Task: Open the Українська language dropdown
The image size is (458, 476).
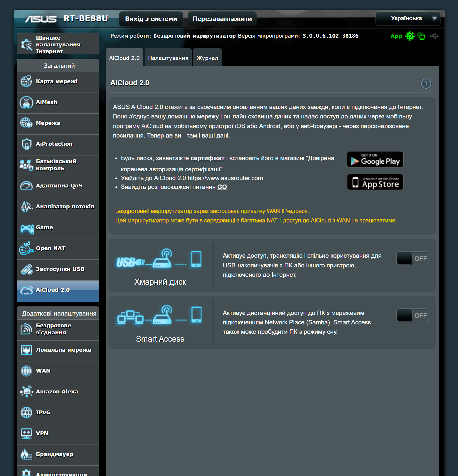Action: click(408, 19)
